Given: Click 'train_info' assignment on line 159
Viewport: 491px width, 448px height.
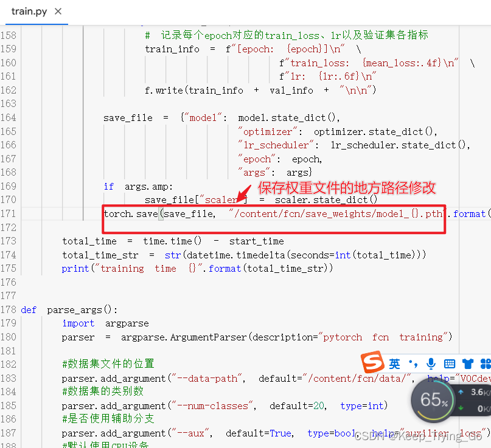Looking at the screenshot, I should pyautogui.click(x=172, y=49).
